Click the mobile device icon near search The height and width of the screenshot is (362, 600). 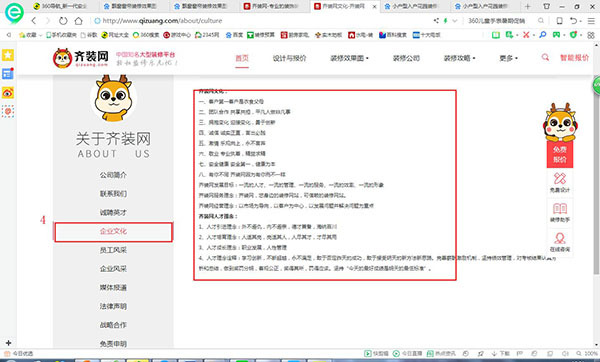click(559, 21)
